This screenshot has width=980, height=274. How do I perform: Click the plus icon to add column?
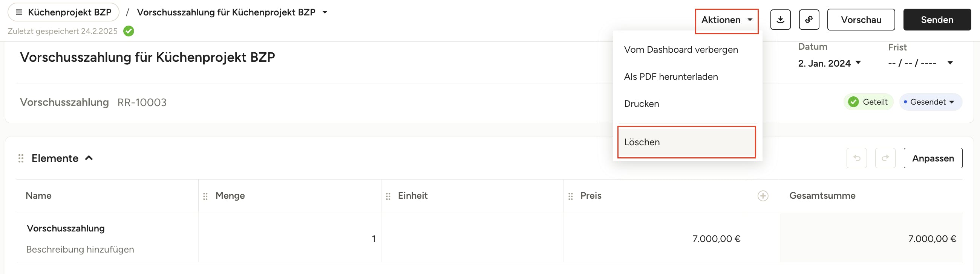pyautogui.click(x=763, y=196)
